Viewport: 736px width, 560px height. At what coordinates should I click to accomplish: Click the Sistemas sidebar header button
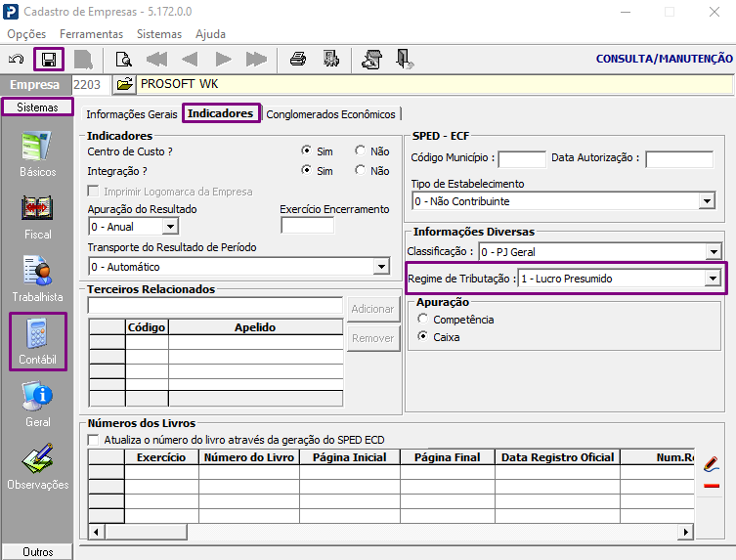(37, 108)
